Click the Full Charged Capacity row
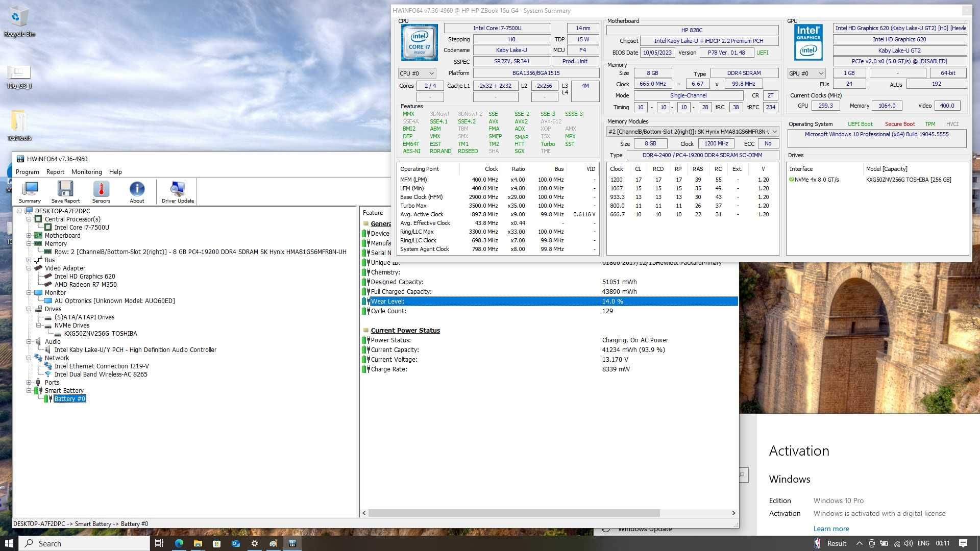The image size is (980, 551). pyautogui.click(x=550, y=291)
